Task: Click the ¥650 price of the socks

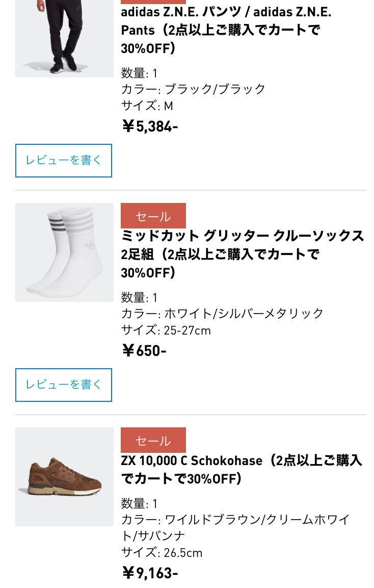Action: pos(144,350)
